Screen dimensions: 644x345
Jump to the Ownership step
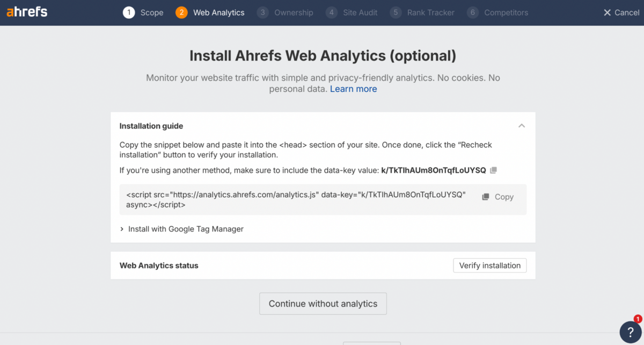[x=285, y=12]
